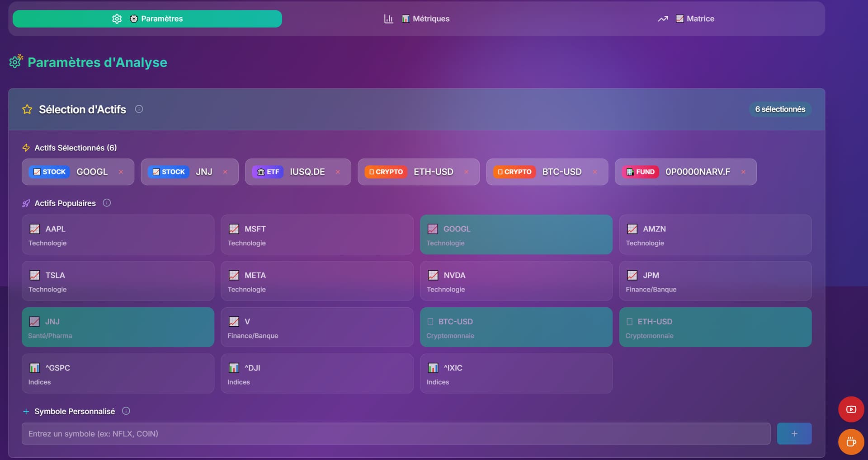
Task: Toggle the AAPL popular asset card
Action: click(x=118, y=235)
